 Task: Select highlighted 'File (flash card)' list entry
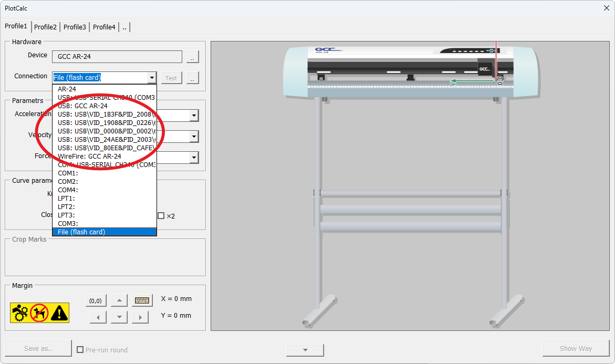(105, 232)
